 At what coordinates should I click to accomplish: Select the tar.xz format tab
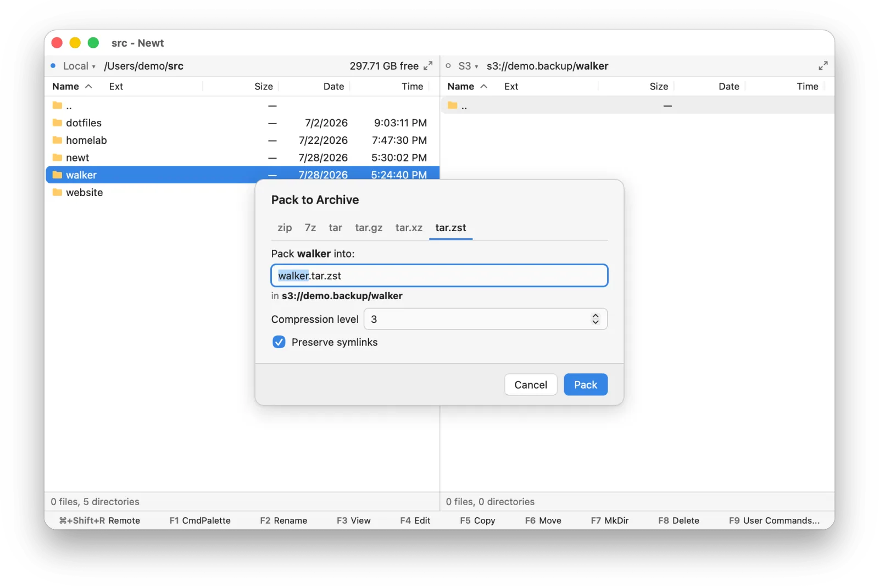point(409,228)
